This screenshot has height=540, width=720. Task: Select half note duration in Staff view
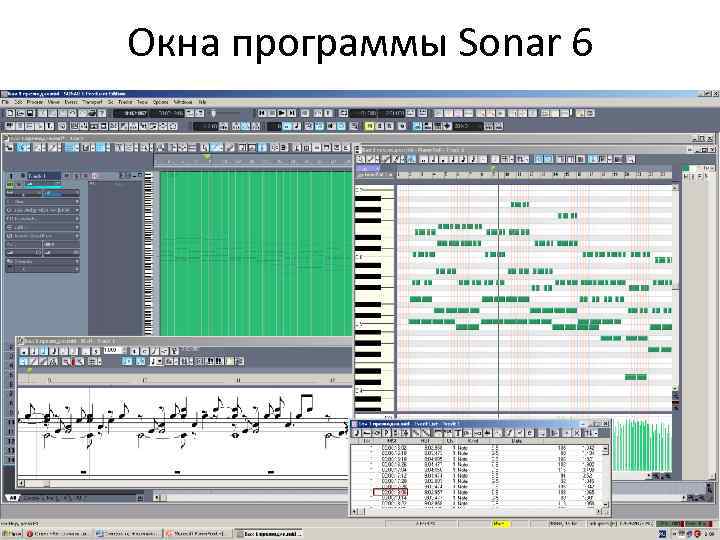click(34, 351)
